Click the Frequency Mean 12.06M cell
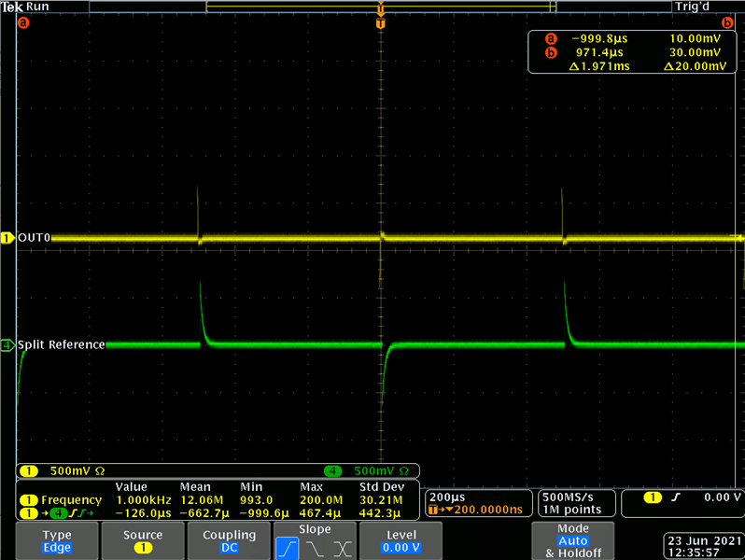Image resolution: width=745 pixels, height=560 pixels. 202,500
